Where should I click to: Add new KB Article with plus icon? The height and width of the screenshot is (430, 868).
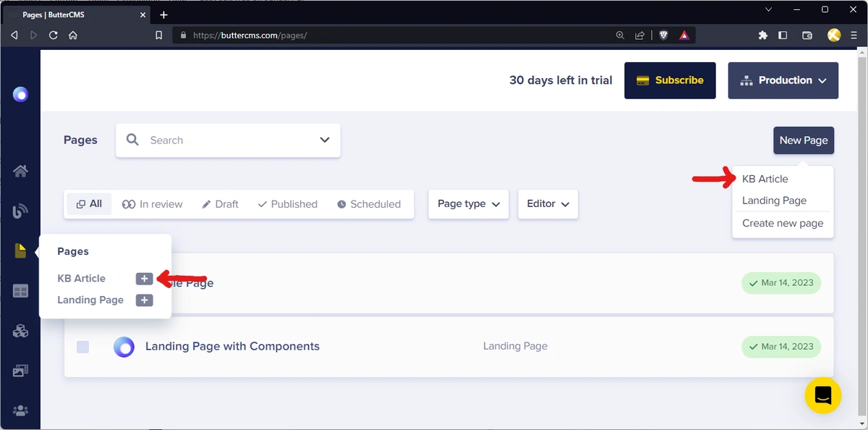click(x=145, y=279)
